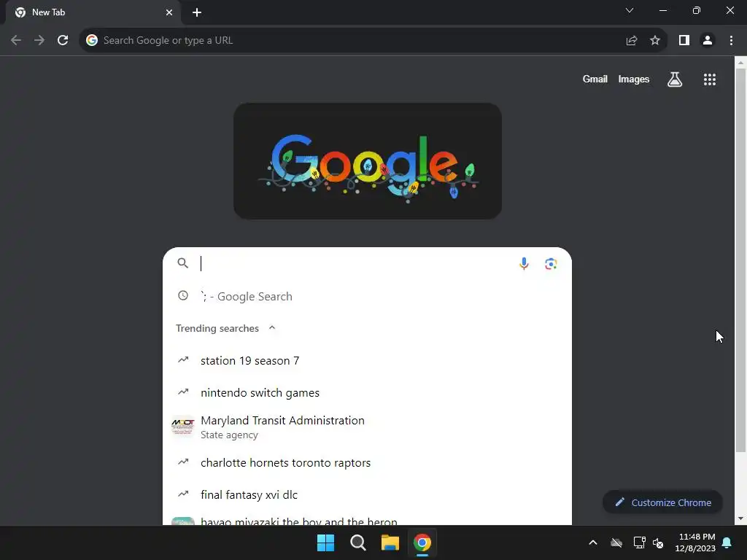Viewport: 747px width, 560px height.
Task: Click the Maryland Transit Administration logo thumbnail
Action: point(183,427)
